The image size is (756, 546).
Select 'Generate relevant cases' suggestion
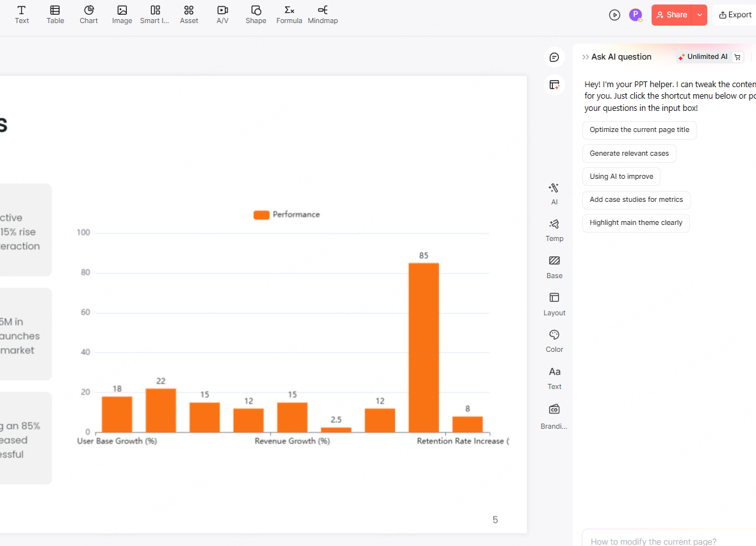pos(629,153)
